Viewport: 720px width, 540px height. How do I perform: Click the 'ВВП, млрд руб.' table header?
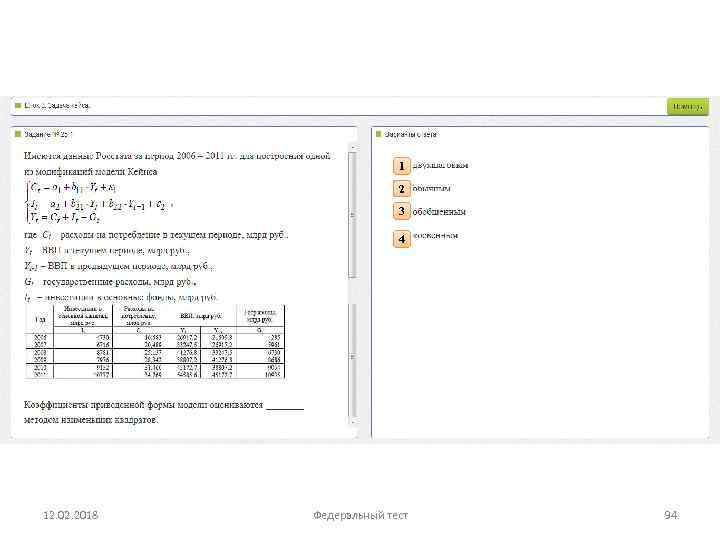201,316
